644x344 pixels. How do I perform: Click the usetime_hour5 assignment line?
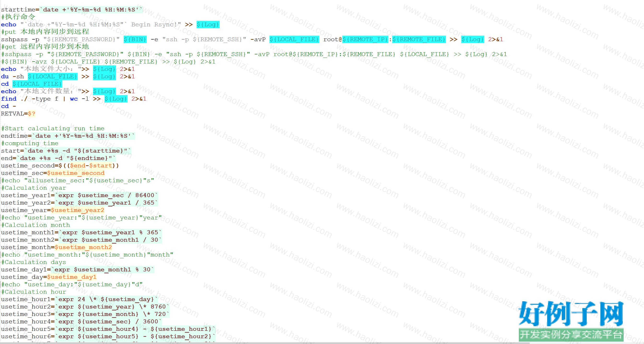(108, 329)
